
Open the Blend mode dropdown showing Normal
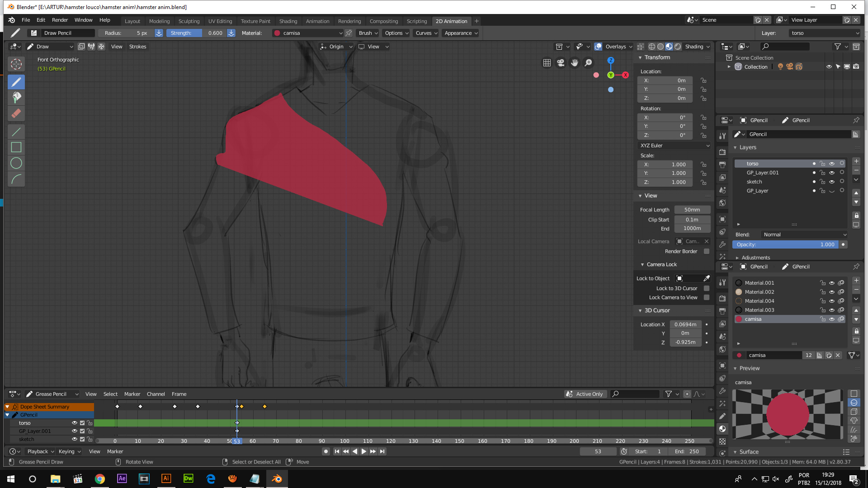[x=803, y=235]
